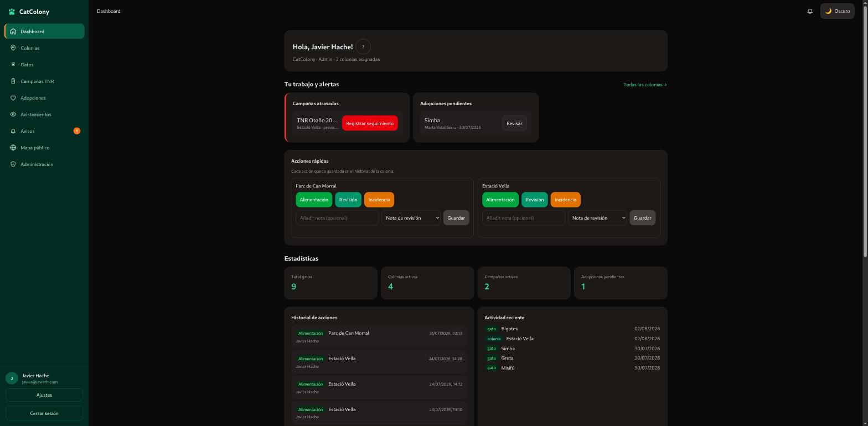The height and width of the screenshot is (426, 868).
Task: Click history entry dated 24/07/2026, 14:12
Action: click(x=379, y=388)
